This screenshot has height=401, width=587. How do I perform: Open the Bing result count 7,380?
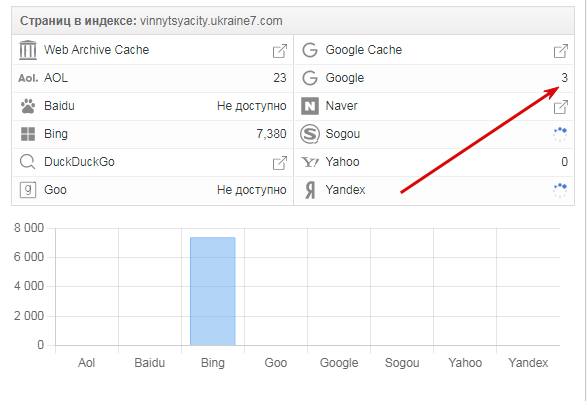271,134
